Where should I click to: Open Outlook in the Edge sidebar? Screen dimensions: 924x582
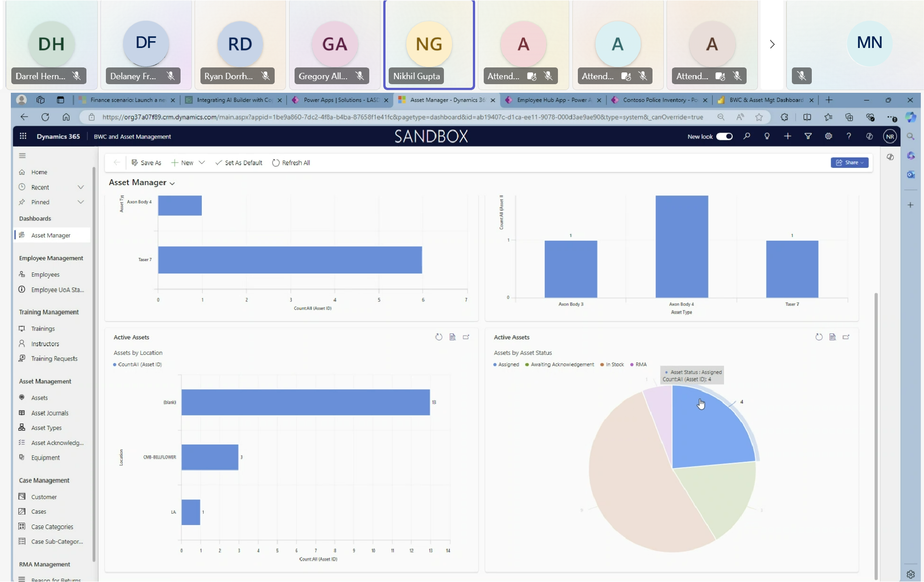[x=911, y=175]
